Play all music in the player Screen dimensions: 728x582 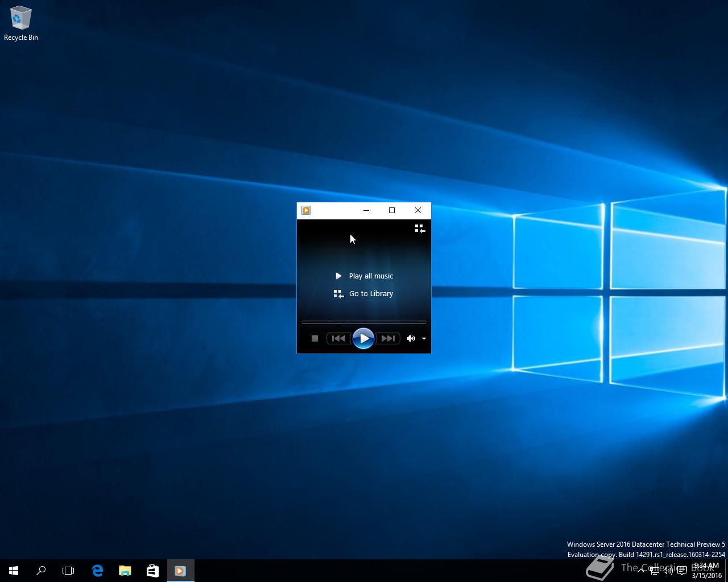click(x=365, y=276)
